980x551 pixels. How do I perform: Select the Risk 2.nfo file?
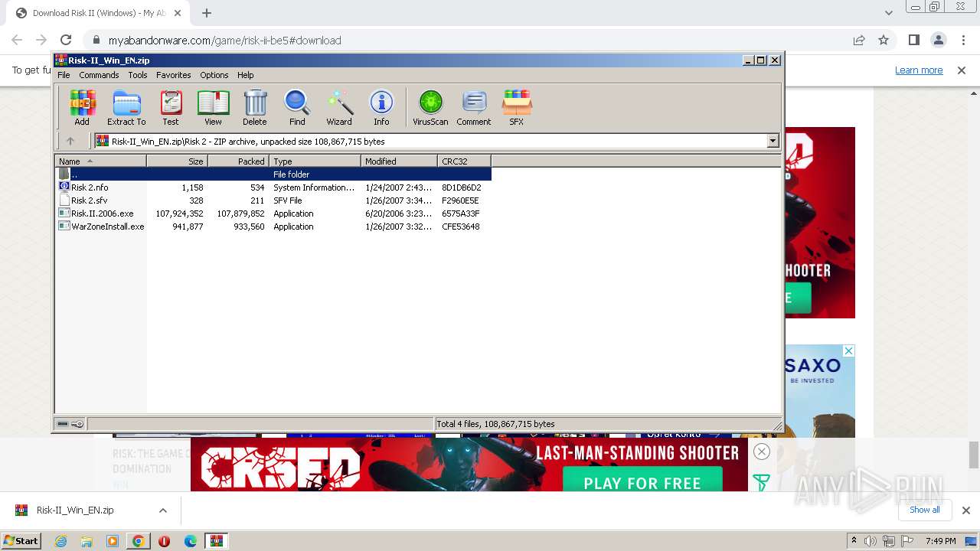[273, 187]
